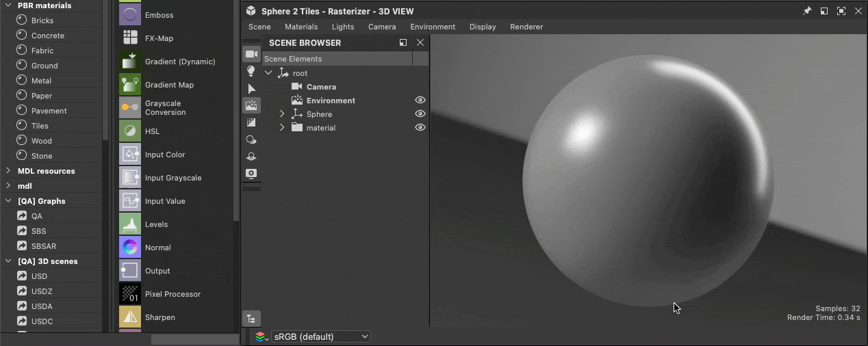Screen dimensions: 868x346
Task: Select the Emboss node icon
Action: click(x=130, y=14)
